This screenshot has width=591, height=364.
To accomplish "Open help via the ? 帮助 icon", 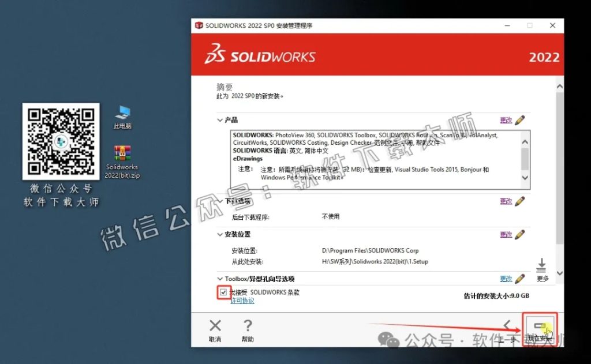I will click(x=247, y=325).
